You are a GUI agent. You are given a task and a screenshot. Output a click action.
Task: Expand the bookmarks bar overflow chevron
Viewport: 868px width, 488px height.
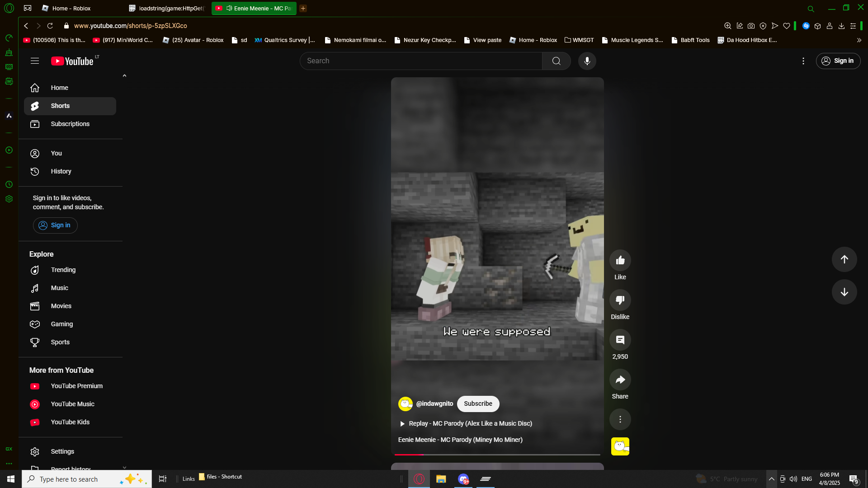click(859, 40)
